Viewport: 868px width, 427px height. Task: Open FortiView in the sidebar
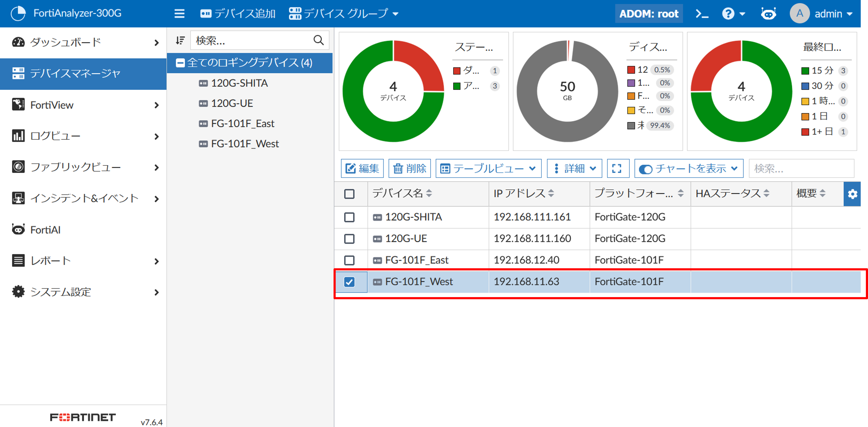(52, 105)
